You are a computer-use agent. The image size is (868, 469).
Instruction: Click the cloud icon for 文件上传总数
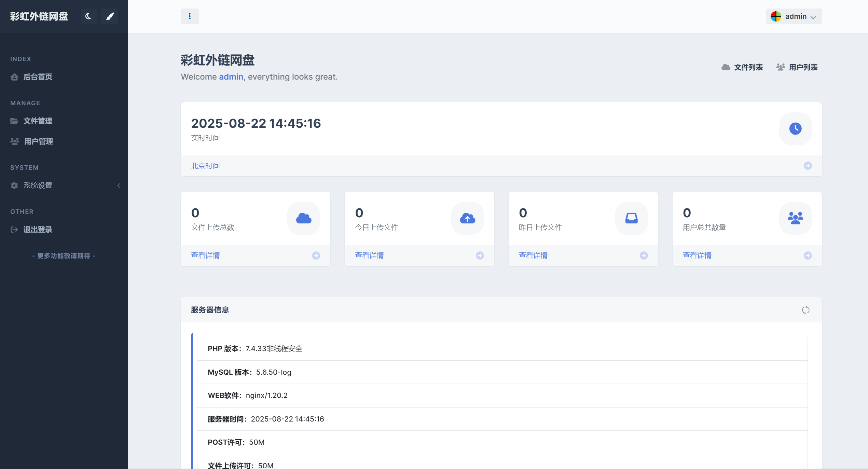[x=303, y=218]
